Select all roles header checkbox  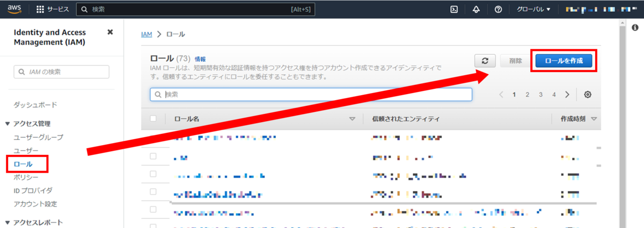pos(153,118)
